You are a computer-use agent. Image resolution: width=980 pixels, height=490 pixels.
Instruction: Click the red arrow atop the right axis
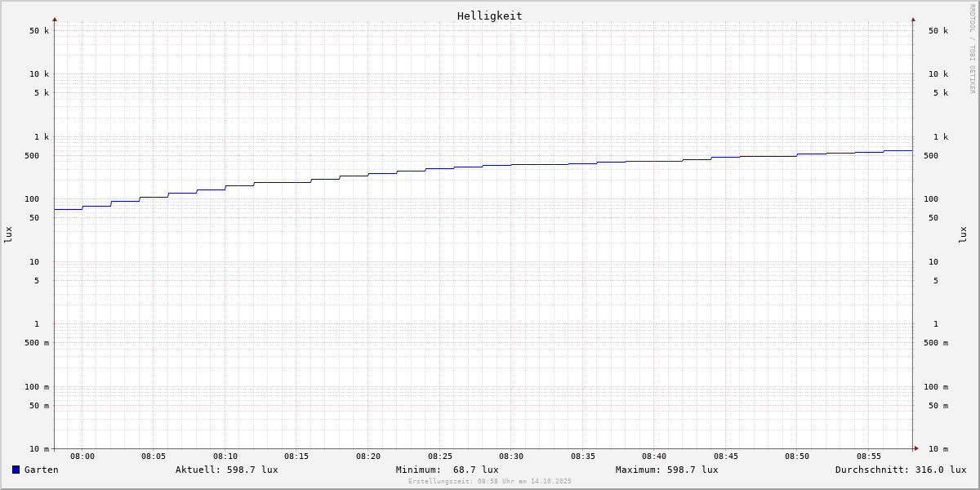(x=913, y=19)
